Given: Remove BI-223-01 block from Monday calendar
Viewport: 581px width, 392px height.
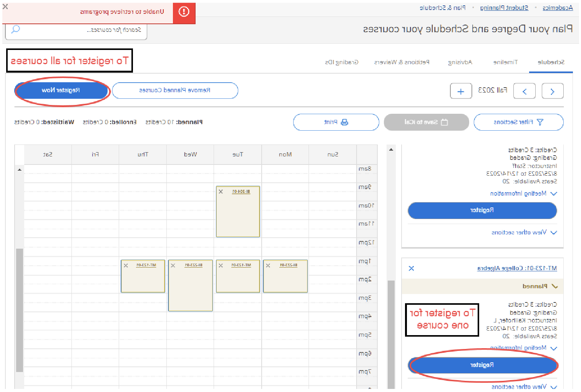Looking at the screenshot, I should (x=268, y=266).
